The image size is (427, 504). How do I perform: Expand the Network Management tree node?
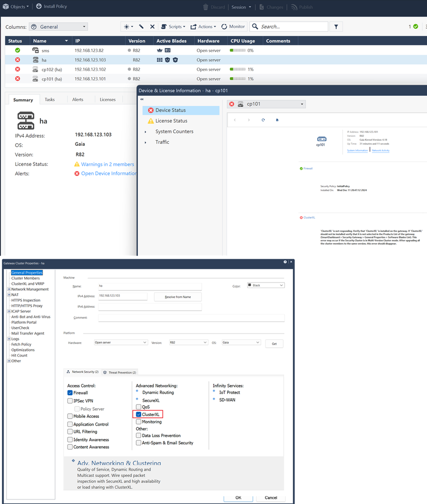9,290
